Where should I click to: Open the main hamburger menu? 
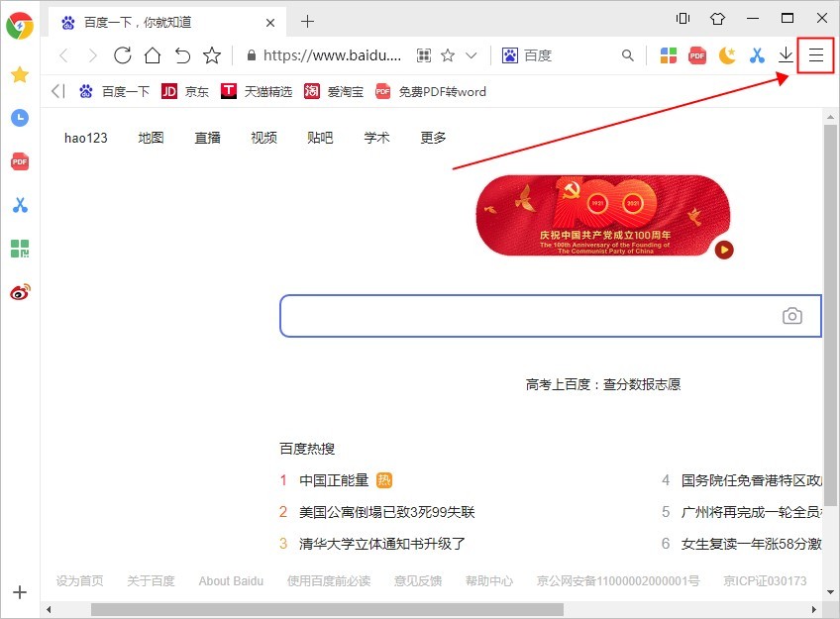click(x=816, y=55)
